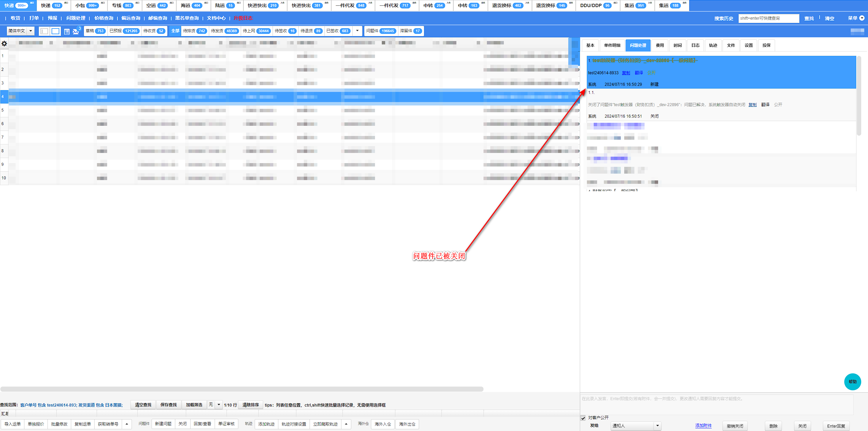Open the 时间 tab
Image resolution: width=868 pixels, height=431 pixels.
[678, 45]
